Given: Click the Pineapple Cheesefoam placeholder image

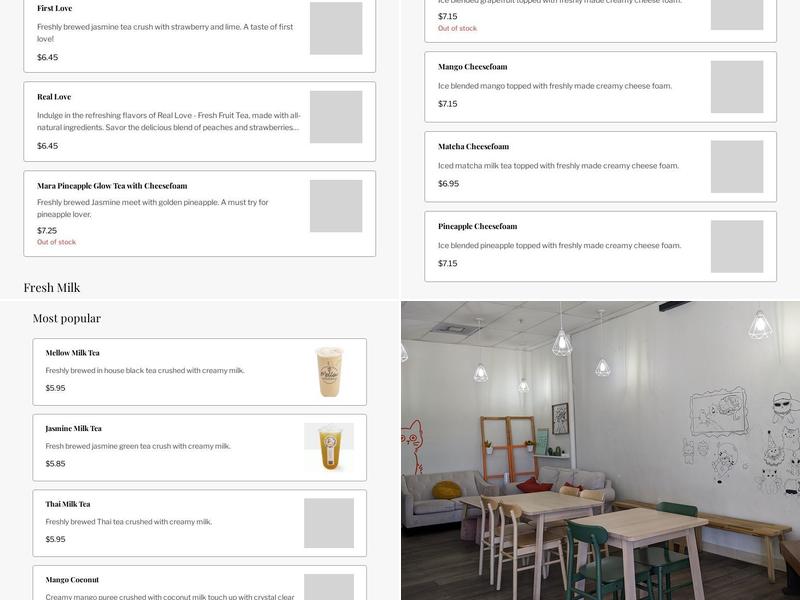Looking at the screenshot, I should pos(737,246).
